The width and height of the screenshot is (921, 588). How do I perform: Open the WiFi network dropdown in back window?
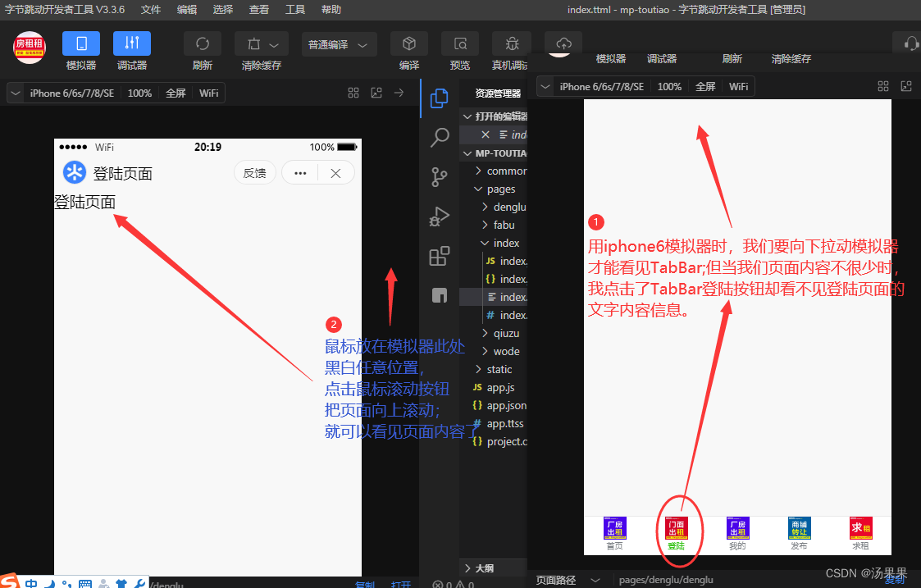tap(208, 93)
